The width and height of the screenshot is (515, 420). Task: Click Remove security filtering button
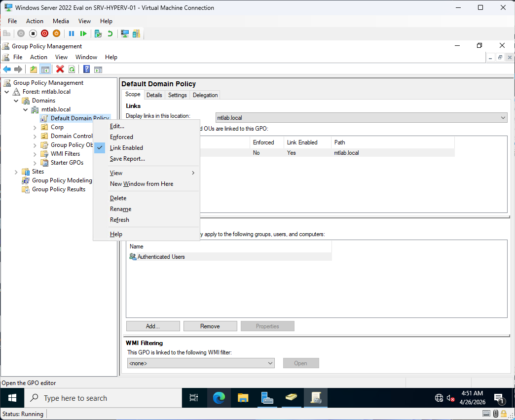(x=210, y=326)
